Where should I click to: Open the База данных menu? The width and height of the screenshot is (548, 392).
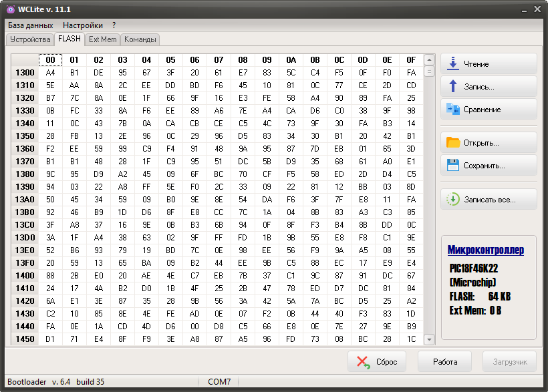pos(30,25)
